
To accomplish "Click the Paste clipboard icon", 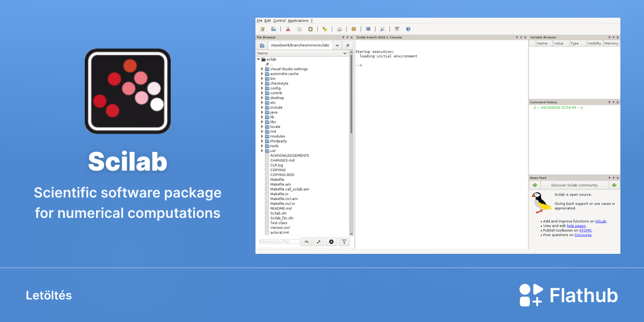I will pyautogui.click(x=310, y=29).
